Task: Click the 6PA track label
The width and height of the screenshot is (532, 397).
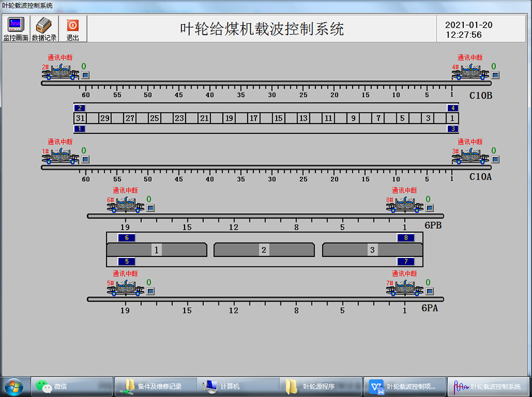Action: [430, 308]
